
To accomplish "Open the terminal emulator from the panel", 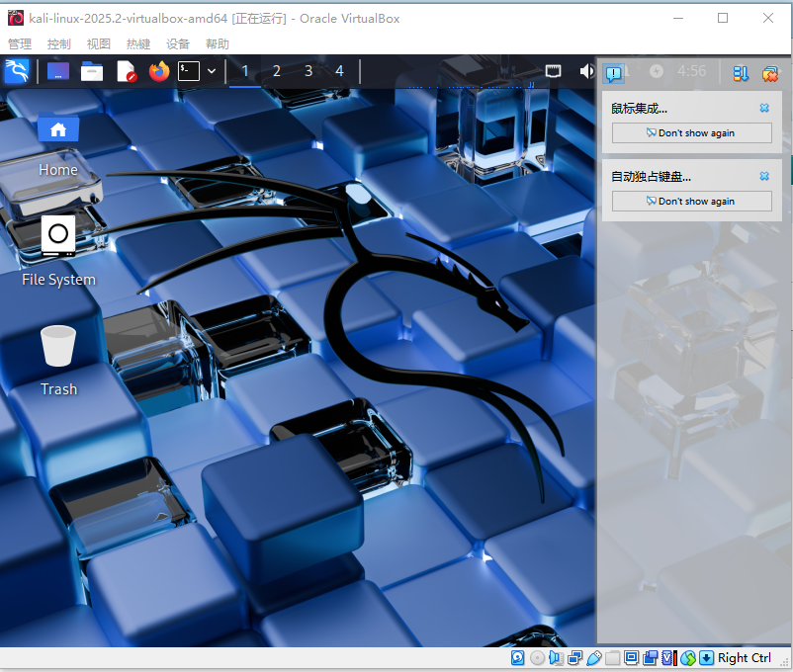I will pos(189,71).
